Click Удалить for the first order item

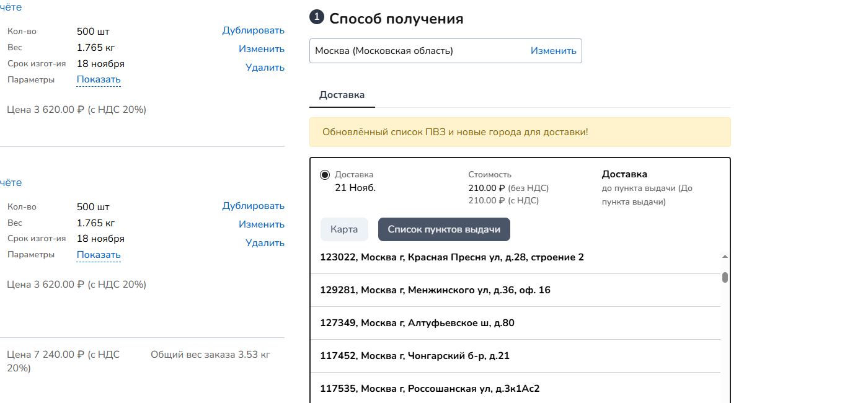point(265,67)
